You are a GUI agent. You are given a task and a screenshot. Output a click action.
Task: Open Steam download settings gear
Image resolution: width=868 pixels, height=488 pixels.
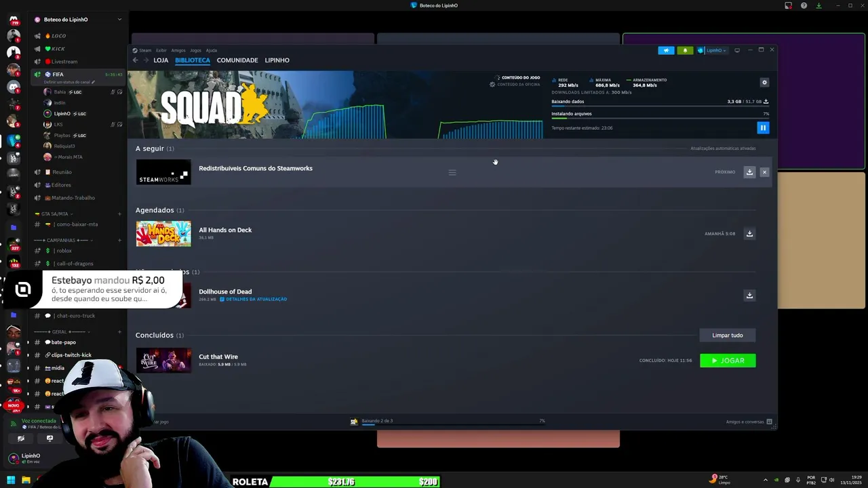pos(764,83)
